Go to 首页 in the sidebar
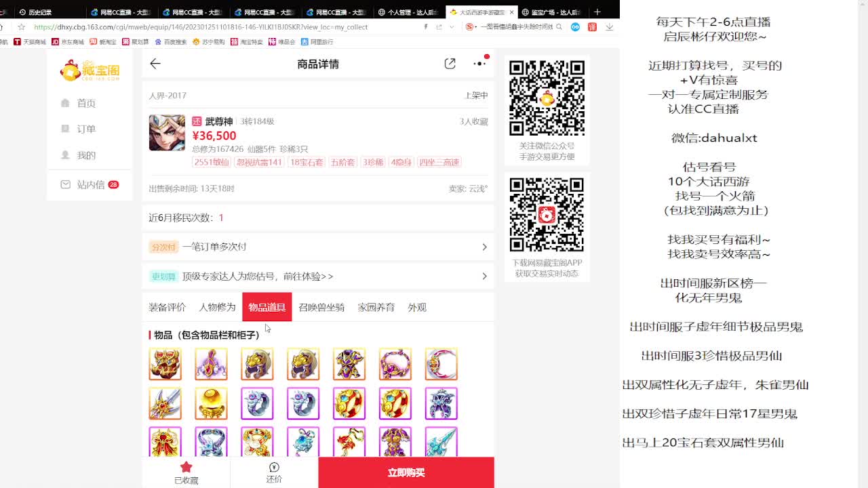 tap(86, 103)
